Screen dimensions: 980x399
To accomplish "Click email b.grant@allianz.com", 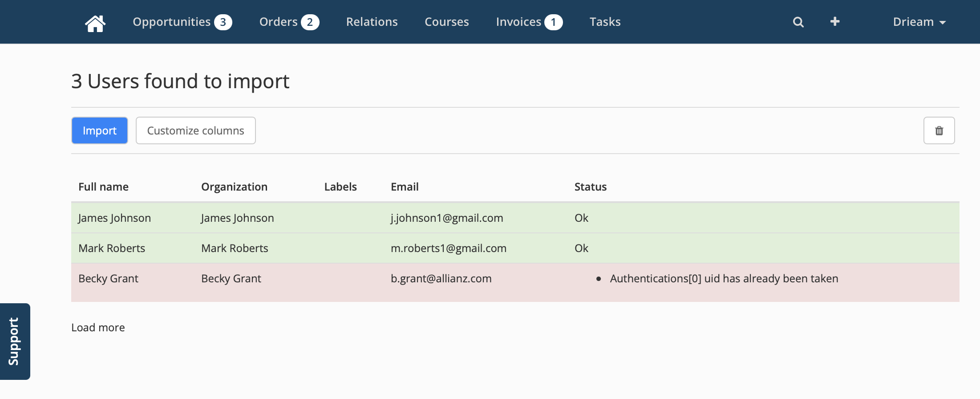I will coord(441,278).
